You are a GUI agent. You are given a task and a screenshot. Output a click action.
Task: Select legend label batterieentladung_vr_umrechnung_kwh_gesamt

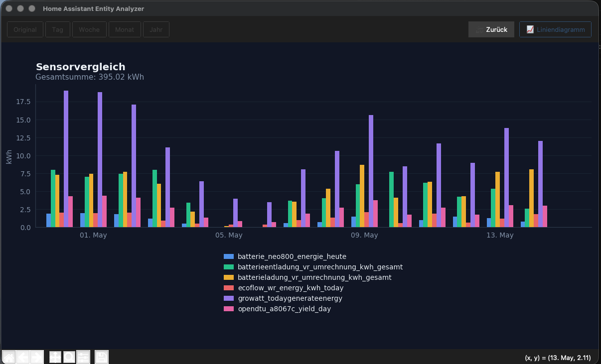click(320, 267)
